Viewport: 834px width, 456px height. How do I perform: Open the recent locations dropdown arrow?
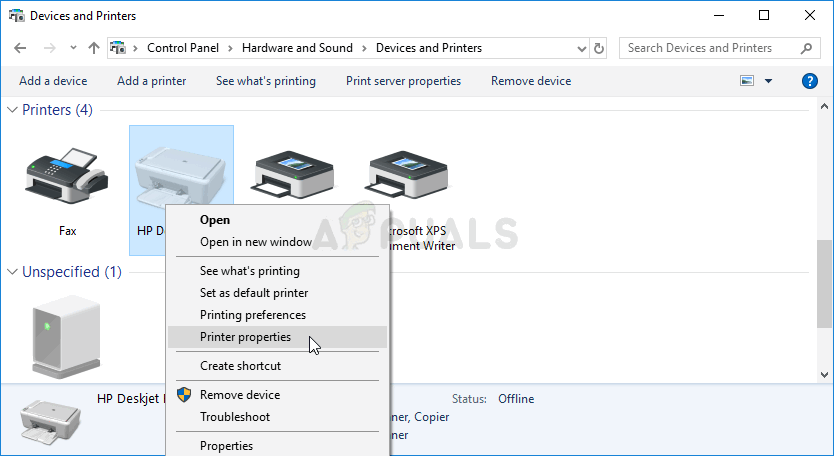coord(73,48)
